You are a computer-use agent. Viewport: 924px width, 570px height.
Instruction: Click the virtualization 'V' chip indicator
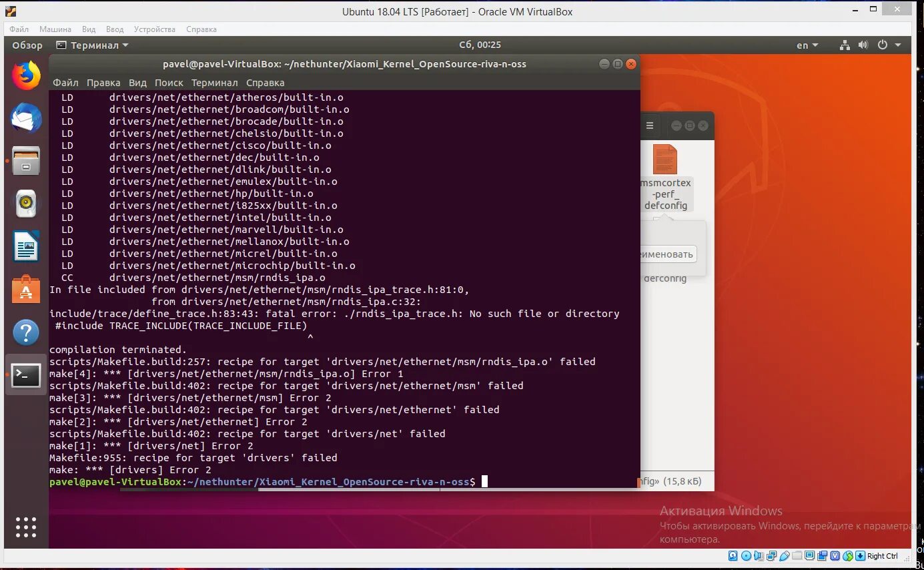coord(835,556)
